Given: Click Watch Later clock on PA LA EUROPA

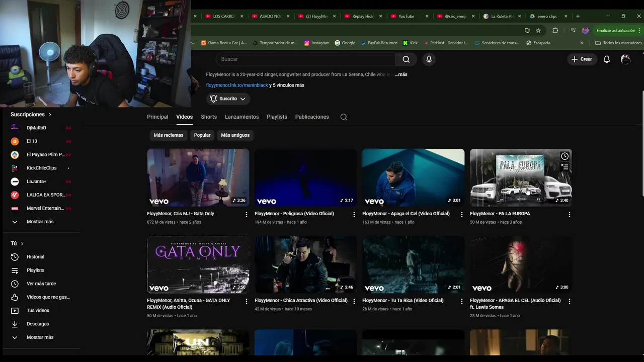Looking at the screenshot, I should (x=565, y=156).
